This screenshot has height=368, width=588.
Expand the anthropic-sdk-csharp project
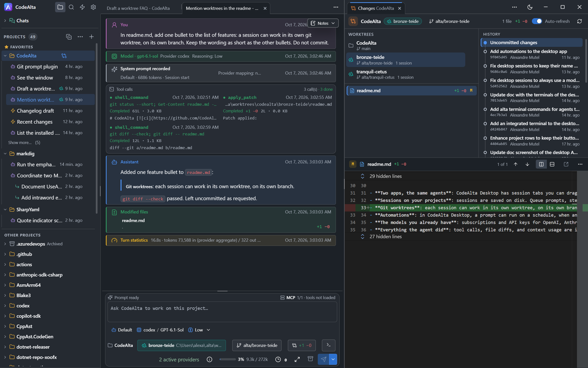coord(5,275)
